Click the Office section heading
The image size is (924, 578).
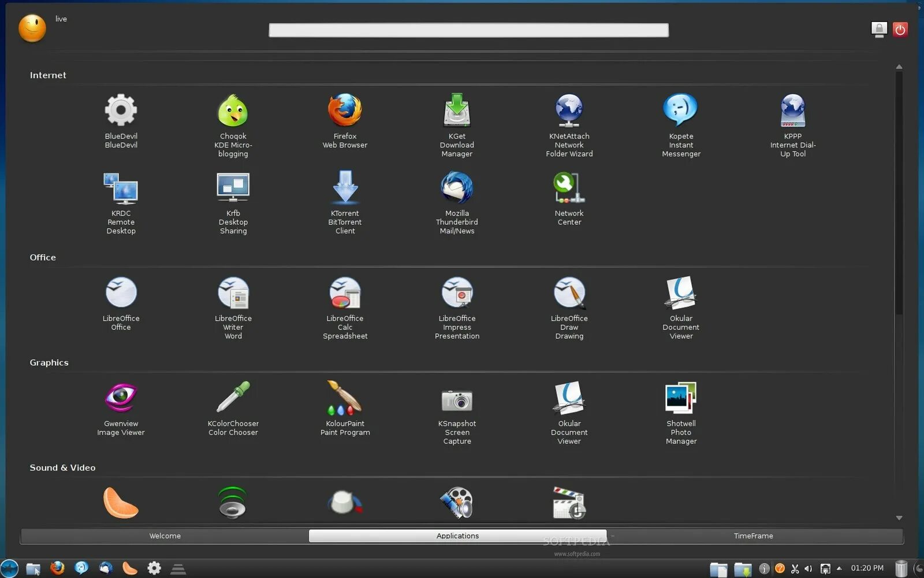[43, 257]
